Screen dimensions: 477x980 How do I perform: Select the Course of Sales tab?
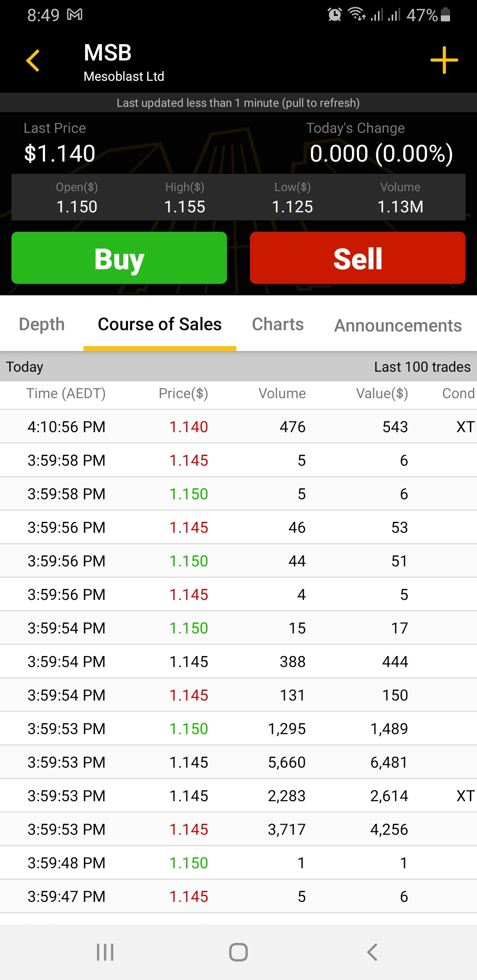click(160, 324)
